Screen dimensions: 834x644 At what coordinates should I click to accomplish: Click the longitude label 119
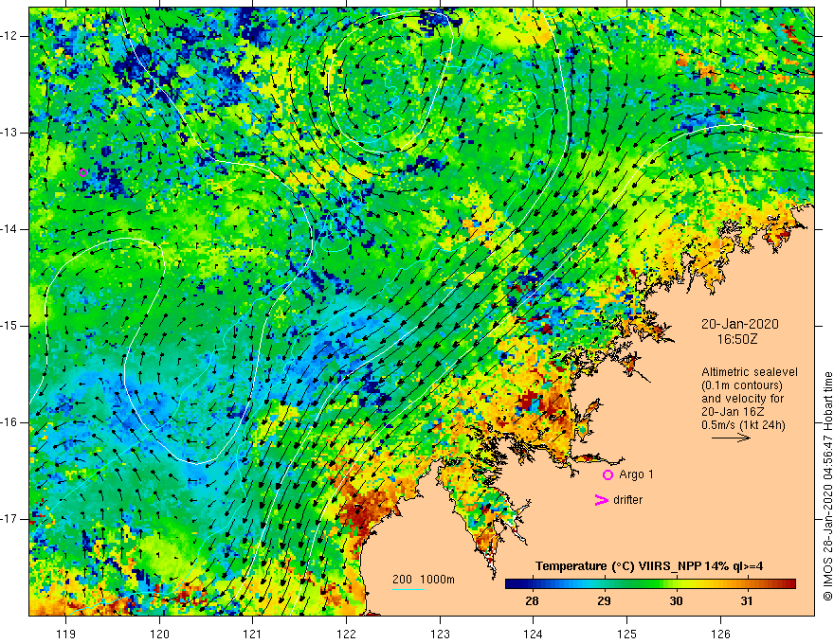[65, 634]
